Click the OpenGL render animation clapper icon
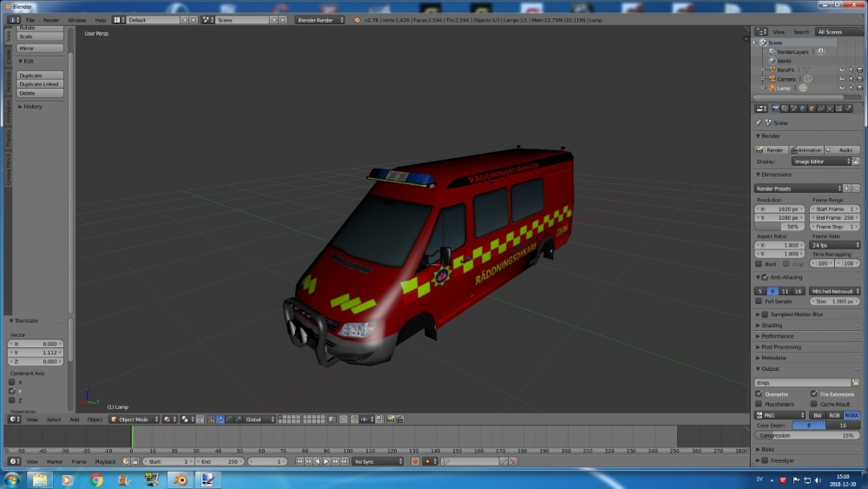 point(399,420)
